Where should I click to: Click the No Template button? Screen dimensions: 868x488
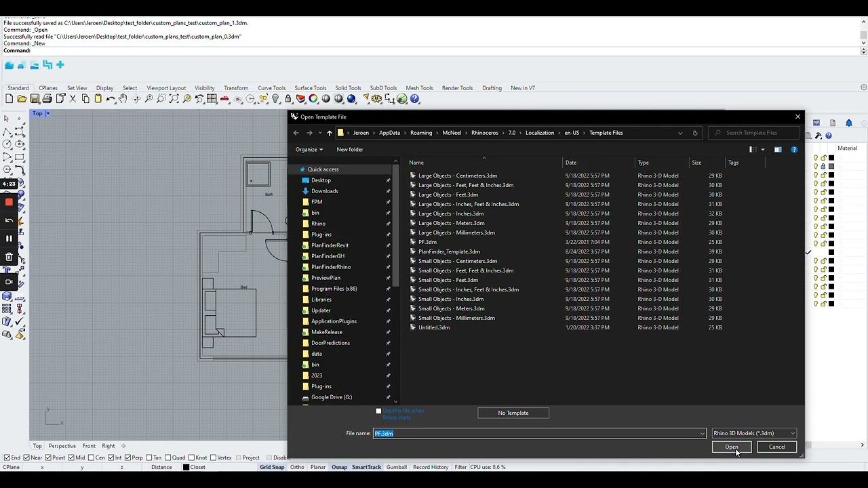(513, 413)
